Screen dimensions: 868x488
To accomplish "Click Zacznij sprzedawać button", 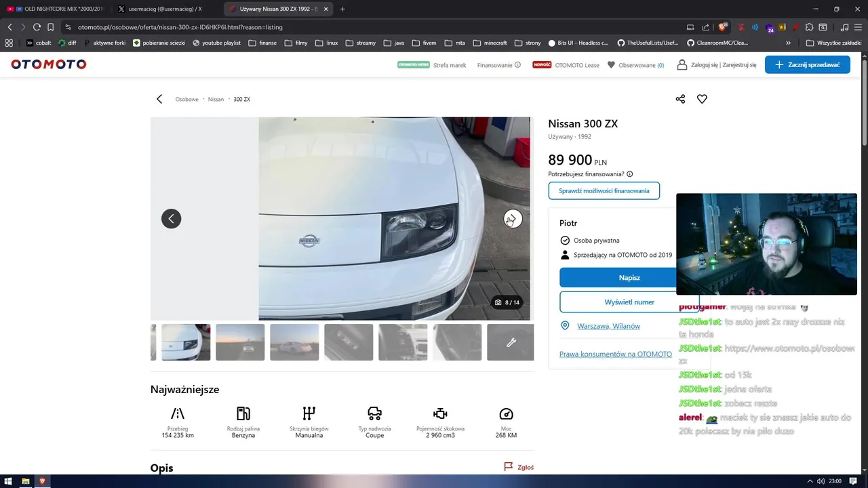I will [807, 64].
